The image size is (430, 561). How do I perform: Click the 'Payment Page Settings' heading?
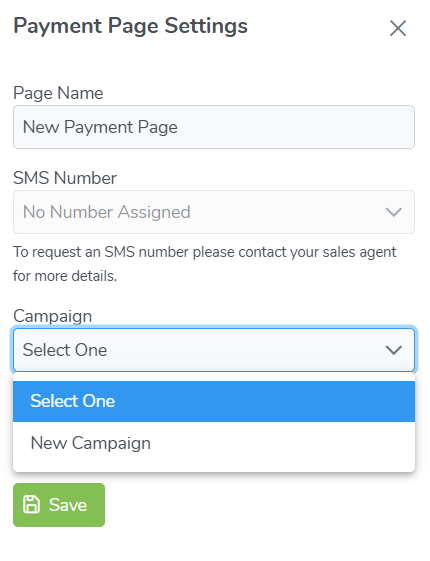click(131, 26)
